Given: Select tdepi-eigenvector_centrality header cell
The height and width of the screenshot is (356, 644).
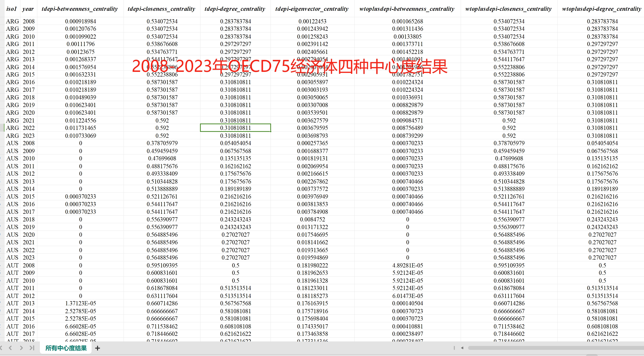Looking at the screenshot, I should tap(312, 9).
